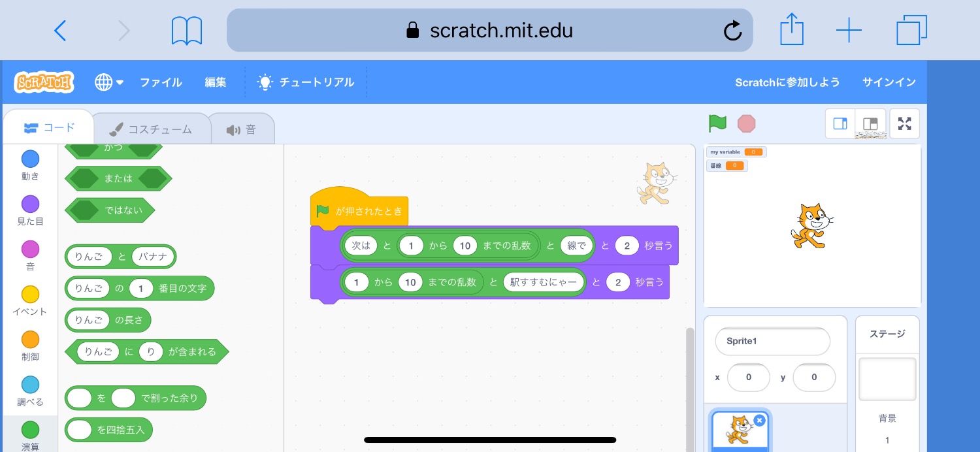Click the red stop button
Screen dimensions: 980x452
tap(746, 123)
